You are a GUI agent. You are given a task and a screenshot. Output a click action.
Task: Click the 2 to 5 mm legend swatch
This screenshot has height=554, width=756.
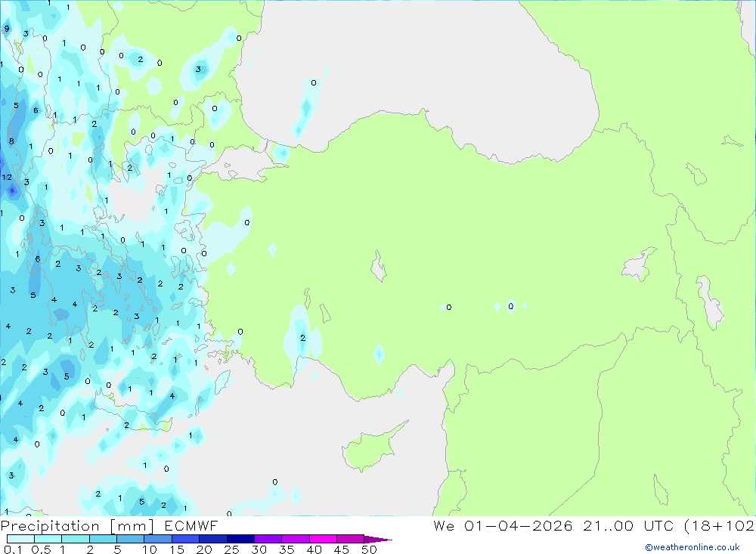[103, 539]
